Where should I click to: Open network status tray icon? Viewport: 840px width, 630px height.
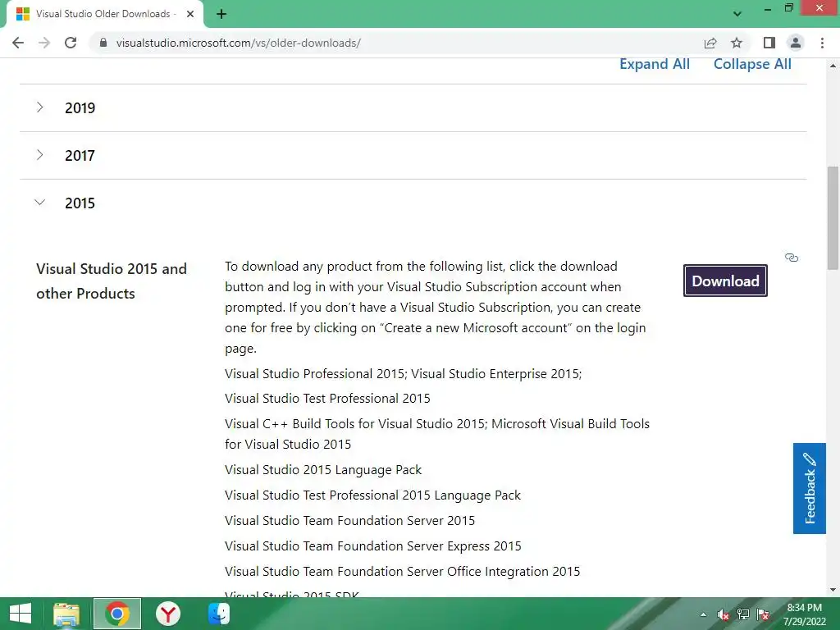[743, 614]
